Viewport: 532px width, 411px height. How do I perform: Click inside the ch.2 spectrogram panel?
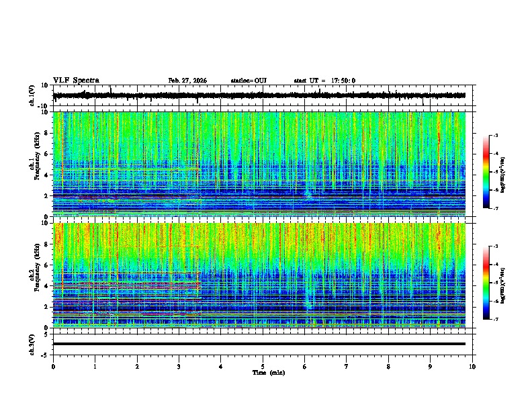(259, 275)
